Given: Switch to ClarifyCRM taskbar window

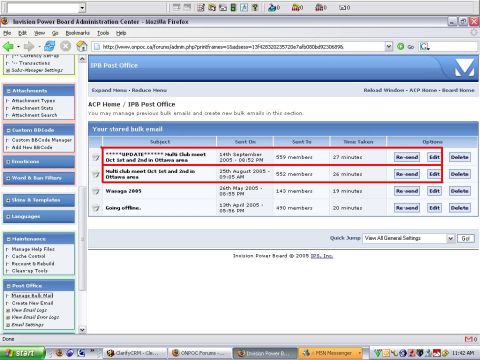Looking at the screenshot, I should [x=136, y=353].
